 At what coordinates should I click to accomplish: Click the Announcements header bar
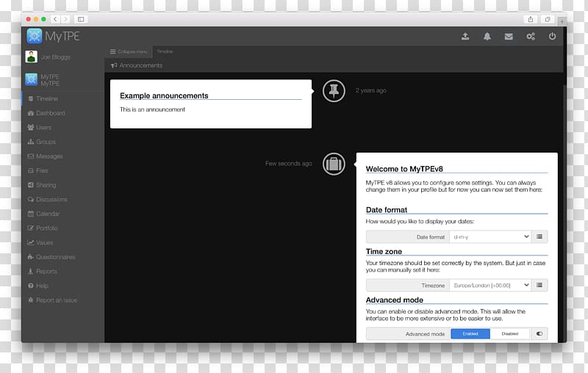334,65
